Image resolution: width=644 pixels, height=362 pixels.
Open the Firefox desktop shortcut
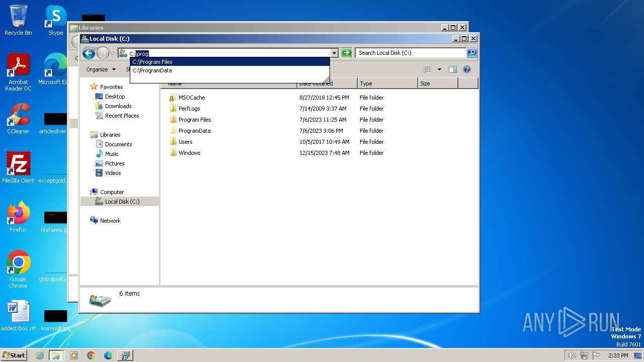tap(18, 217)
